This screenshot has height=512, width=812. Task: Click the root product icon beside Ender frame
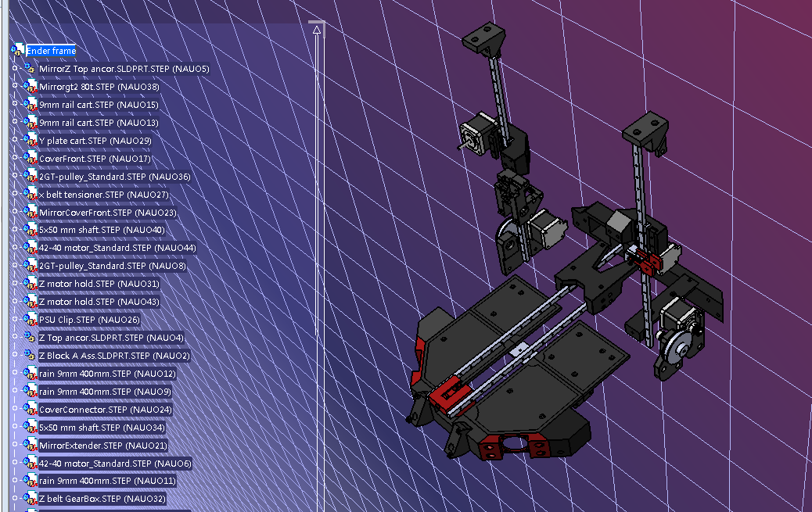(x=17, y=50)
